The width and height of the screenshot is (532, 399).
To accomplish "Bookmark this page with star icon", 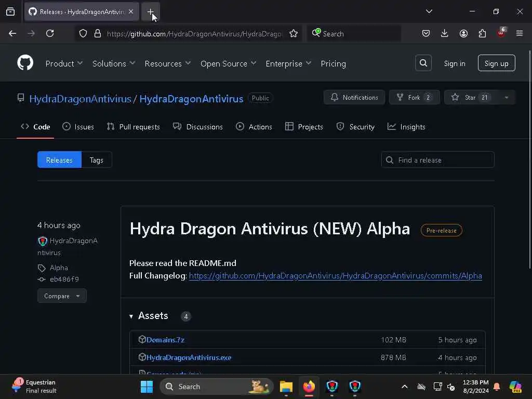I will [294, 33].
